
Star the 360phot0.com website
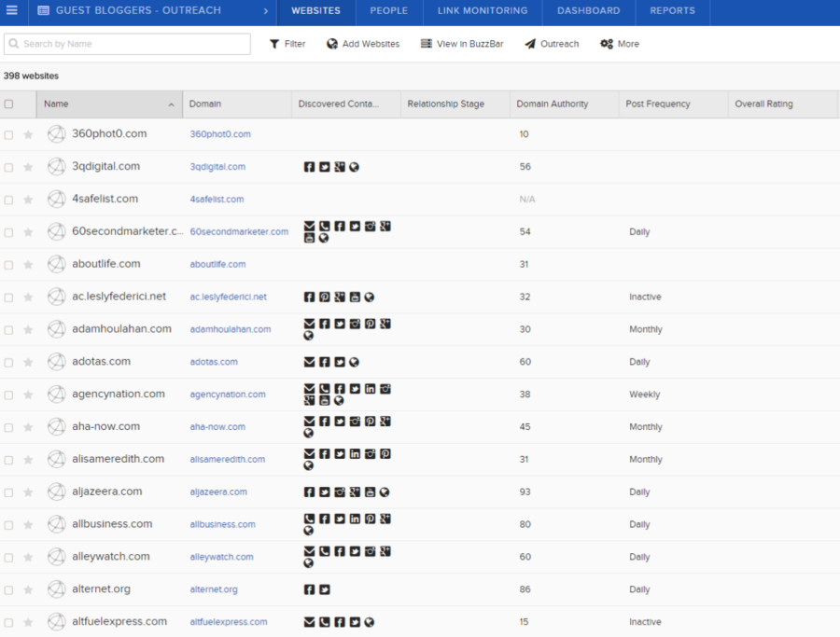click(28, 134)
